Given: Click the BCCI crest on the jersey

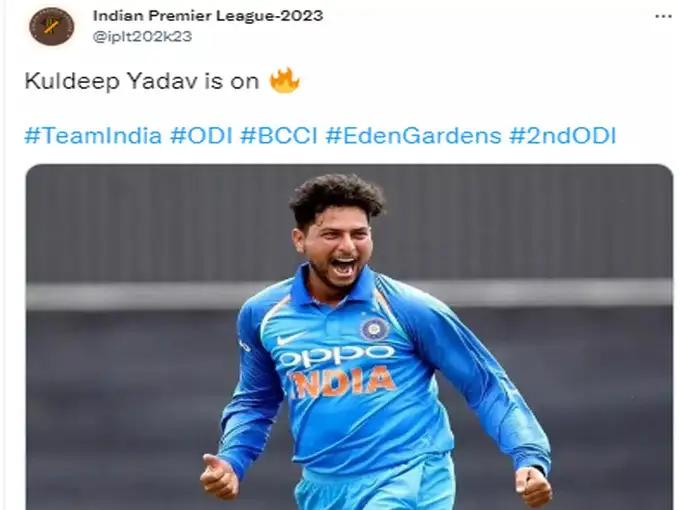Looking at the screenshot, I should (x=374, y=329).
